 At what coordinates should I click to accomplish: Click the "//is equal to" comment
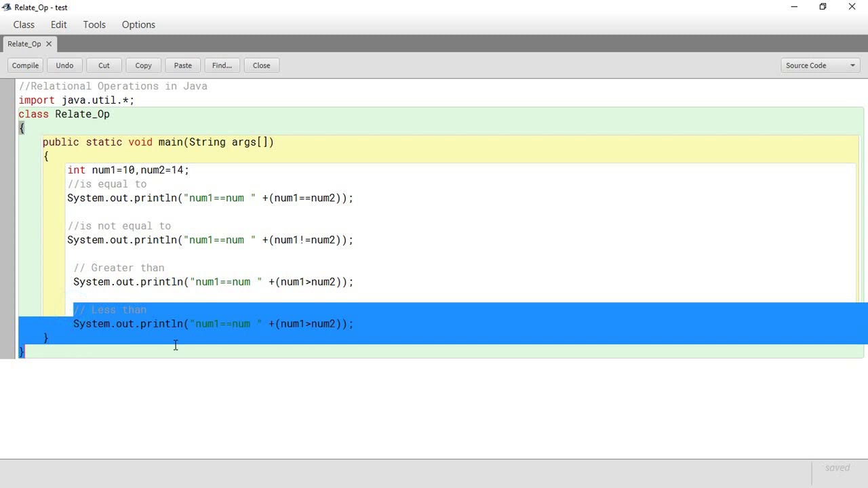[106, 184]
